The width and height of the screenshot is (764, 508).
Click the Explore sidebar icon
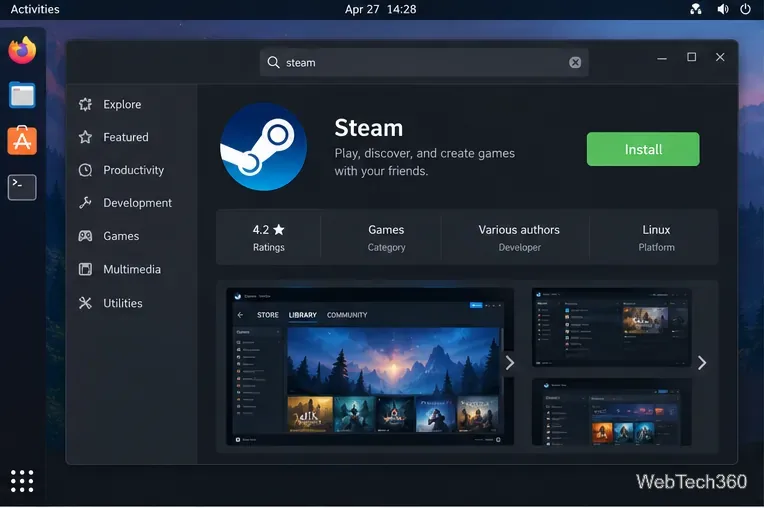tap(85, 104)
